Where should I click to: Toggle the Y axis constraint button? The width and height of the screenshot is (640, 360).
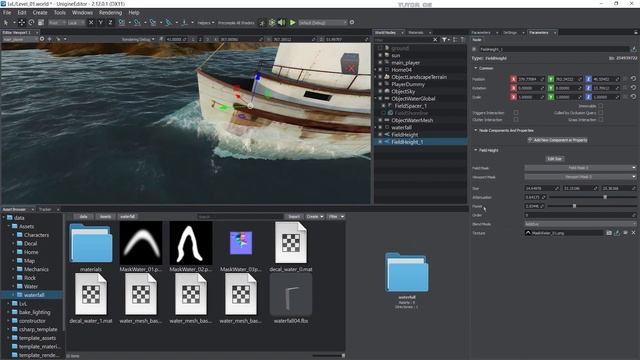tap(100, 22)
